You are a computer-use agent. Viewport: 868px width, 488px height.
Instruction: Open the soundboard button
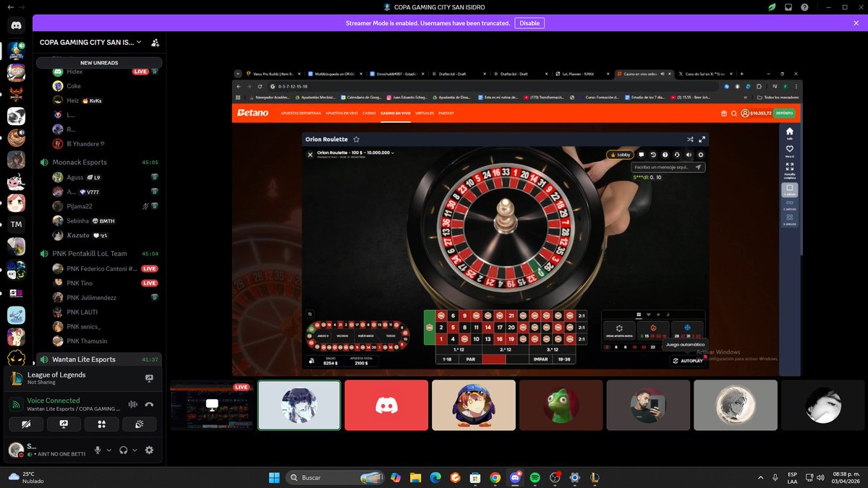click(139, 424)
